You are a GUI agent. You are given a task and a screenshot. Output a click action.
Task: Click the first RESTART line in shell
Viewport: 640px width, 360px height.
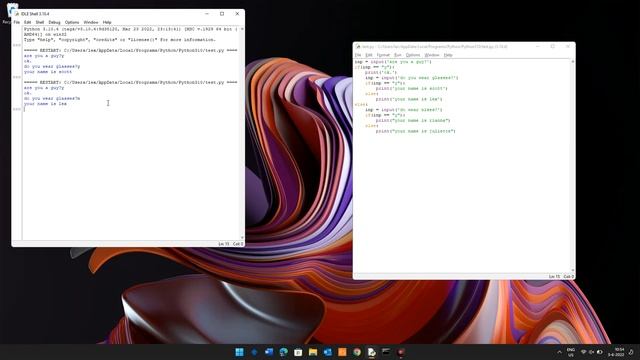pyautogui.click(x=130, y=50)
